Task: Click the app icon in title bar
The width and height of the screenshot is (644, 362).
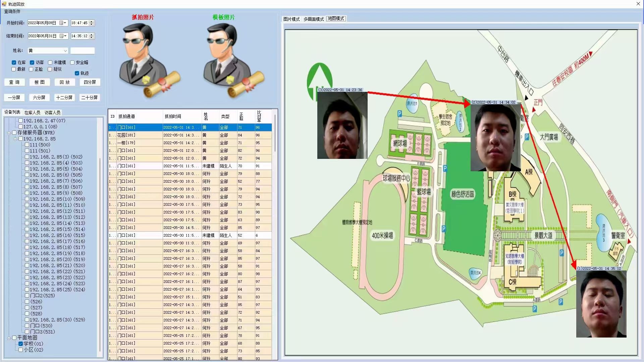Action: (x=4, y=4)
